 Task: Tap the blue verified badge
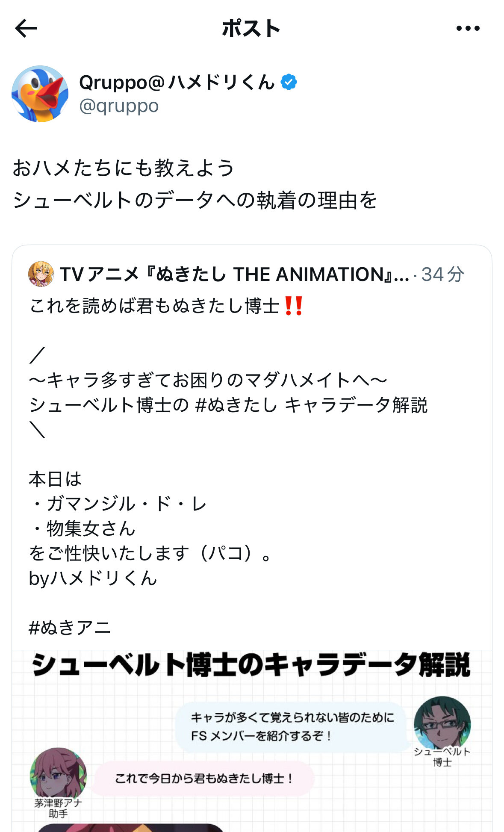click(x=289, y=82)
